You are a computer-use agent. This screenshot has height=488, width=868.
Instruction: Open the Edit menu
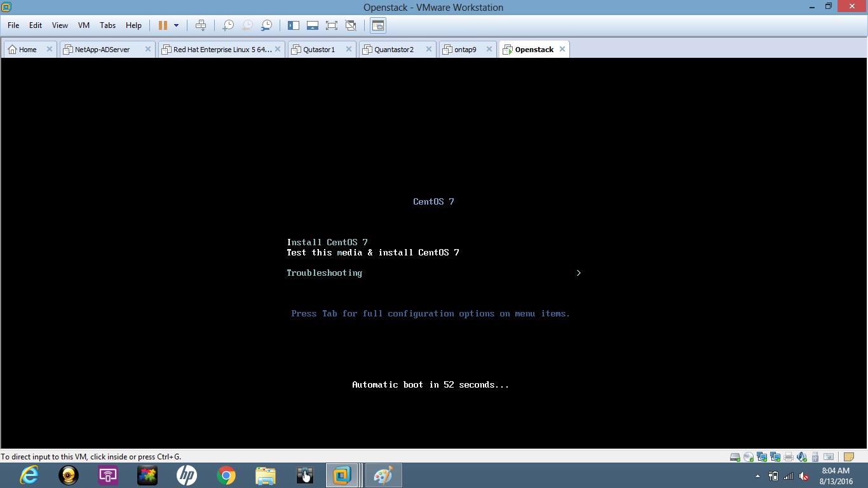(x=36, y=25)
